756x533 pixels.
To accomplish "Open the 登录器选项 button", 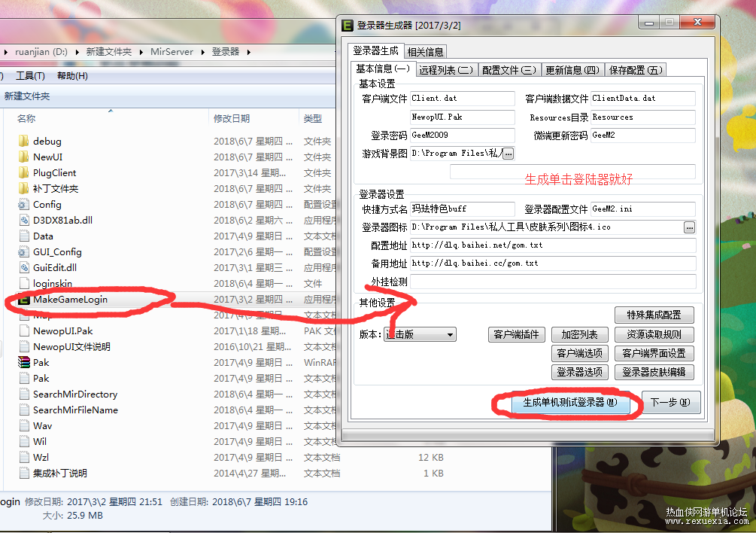I will pos(579,372).
